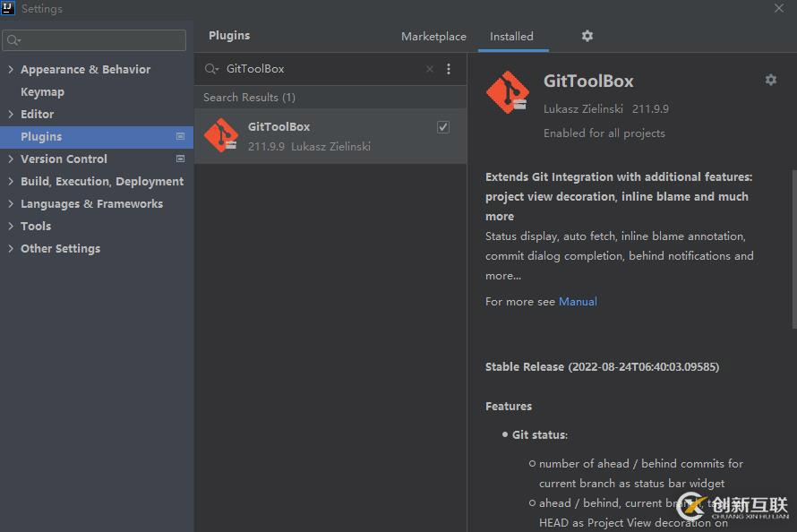Open the Manual link for GitToolBox
This screenshot has width=797, height=532.
(578, 301)
